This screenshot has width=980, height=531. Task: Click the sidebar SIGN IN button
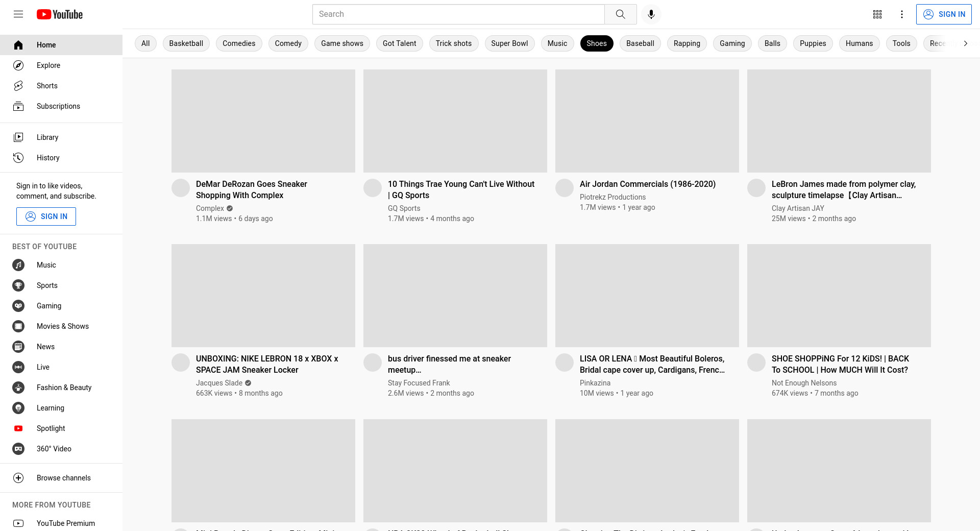point(46,216)
